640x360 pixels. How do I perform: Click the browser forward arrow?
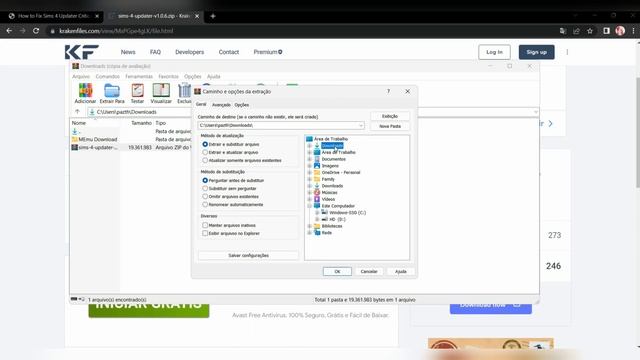(x=22, y=31)
